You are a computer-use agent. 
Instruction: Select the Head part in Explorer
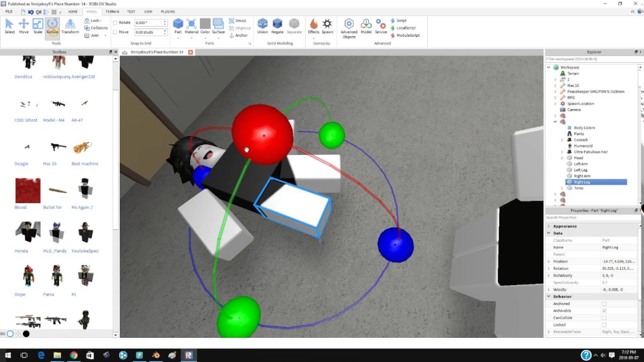(x=579, y=158)
